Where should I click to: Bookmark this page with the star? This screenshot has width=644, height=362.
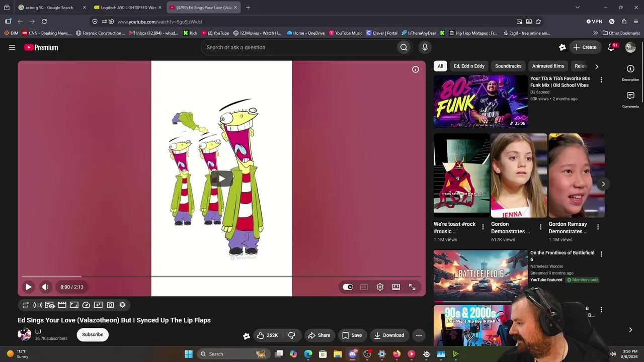(x=538, y=22)
